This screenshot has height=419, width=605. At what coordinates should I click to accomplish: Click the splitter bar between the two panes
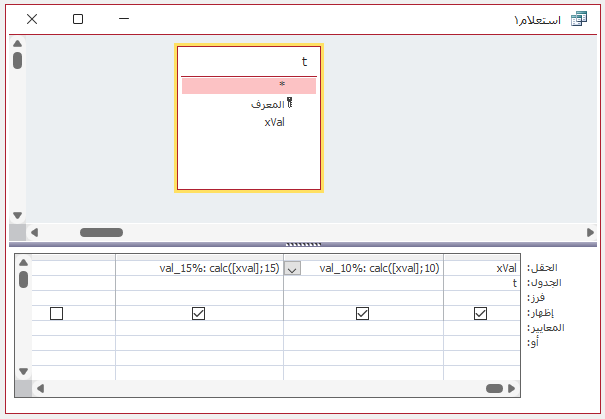[302, 244]
